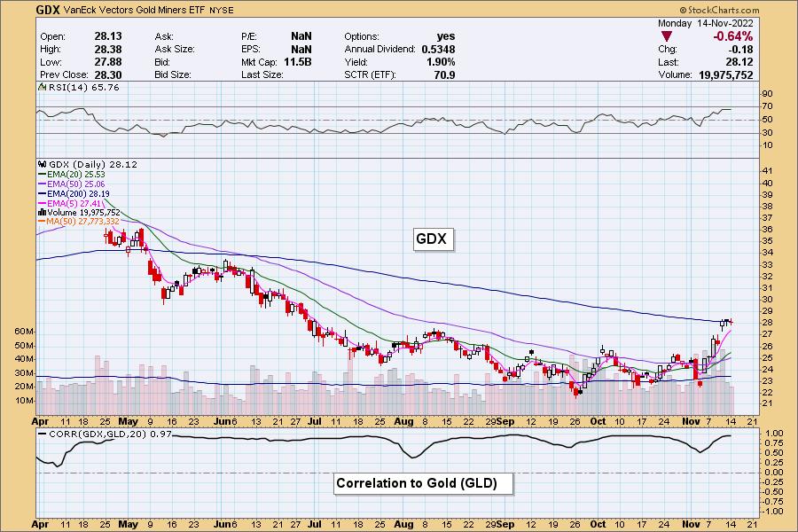Click the 90 label on the RSI scale
The image size is (798, 532).
768,94
